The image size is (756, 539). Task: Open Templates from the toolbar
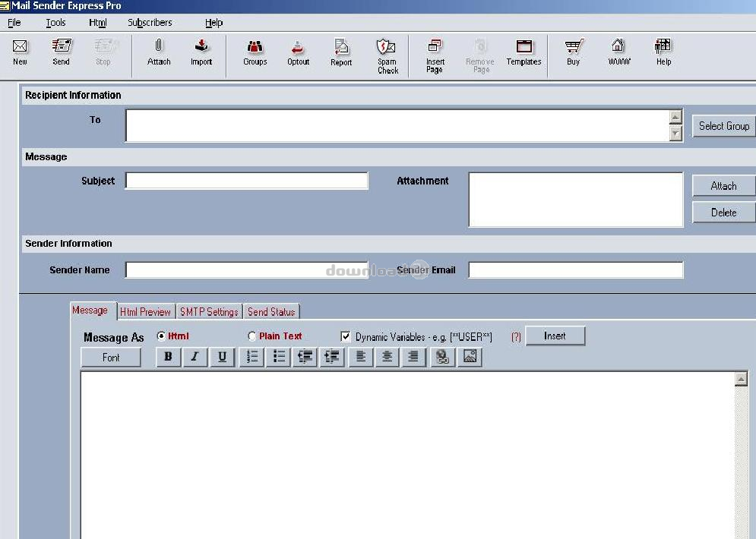[x=524, y=52]
